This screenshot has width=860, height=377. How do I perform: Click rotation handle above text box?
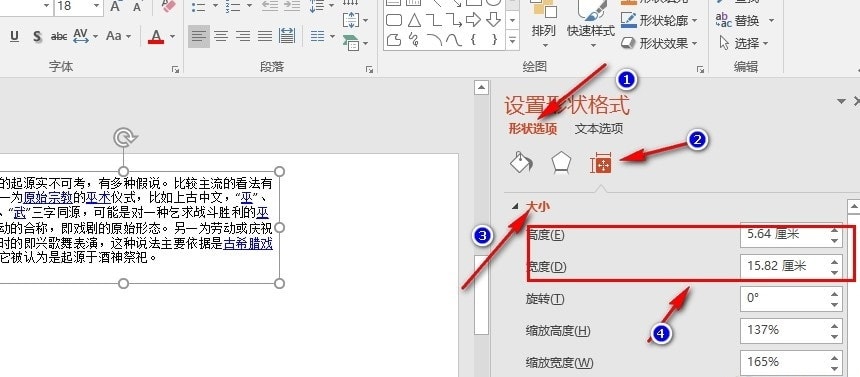pos(124,137)
